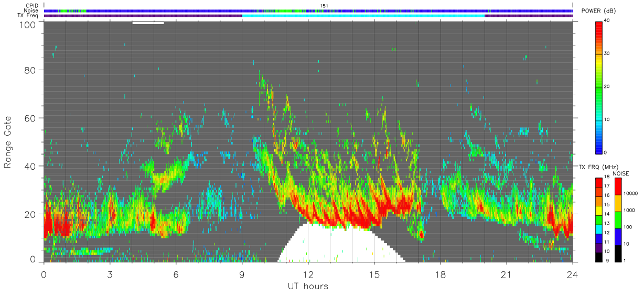Image resolution: width=644 pixels, height=297 pixels.
Task: Click the 9 tick on UT hours axis
Action: point(242,274)
